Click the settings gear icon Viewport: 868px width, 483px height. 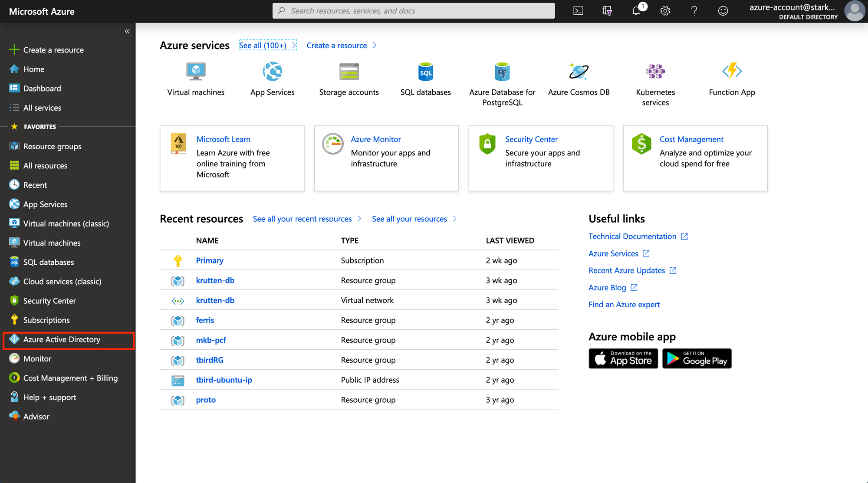coord(664,11)
